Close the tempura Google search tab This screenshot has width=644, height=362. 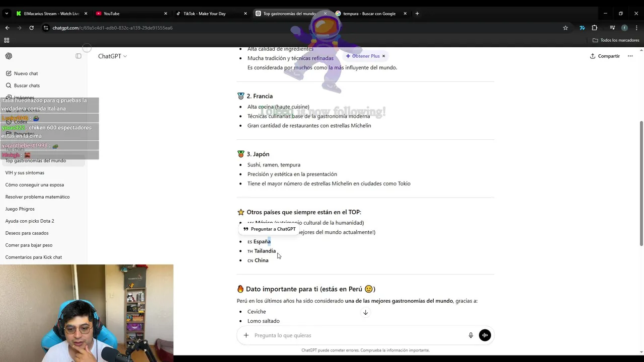[405, 14]
